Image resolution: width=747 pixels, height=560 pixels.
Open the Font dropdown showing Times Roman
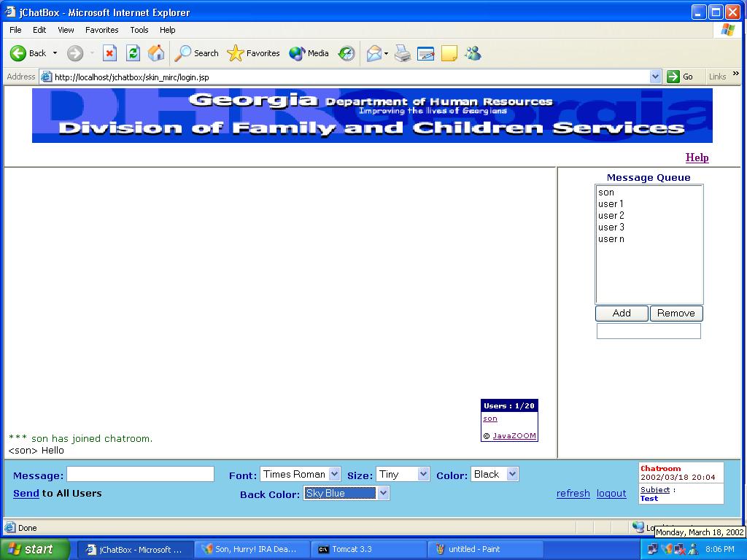(300, 474)
